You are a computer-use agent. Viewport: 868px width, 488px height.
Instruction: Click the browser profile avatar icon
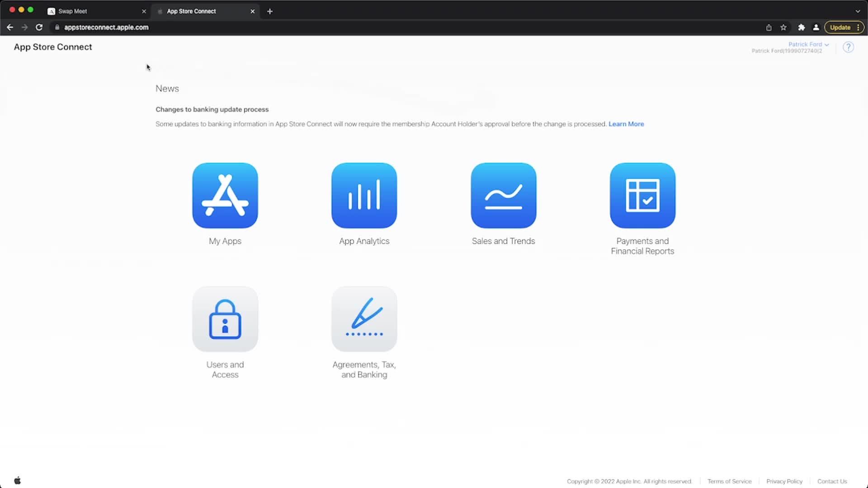[x=816, y=27]
